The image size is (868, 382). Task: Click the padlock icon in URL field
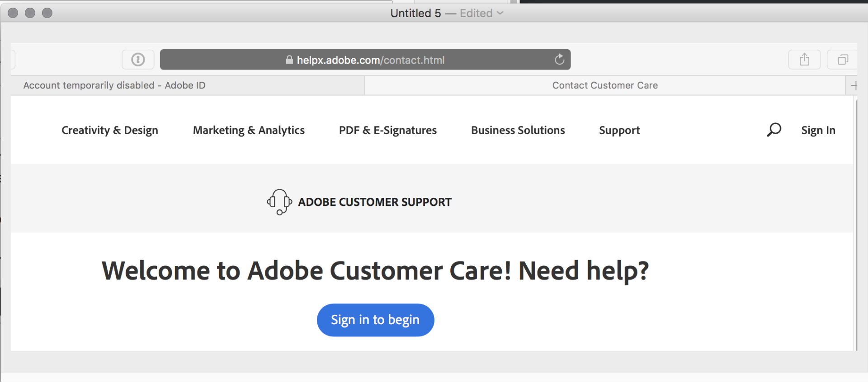pos(289,60)
